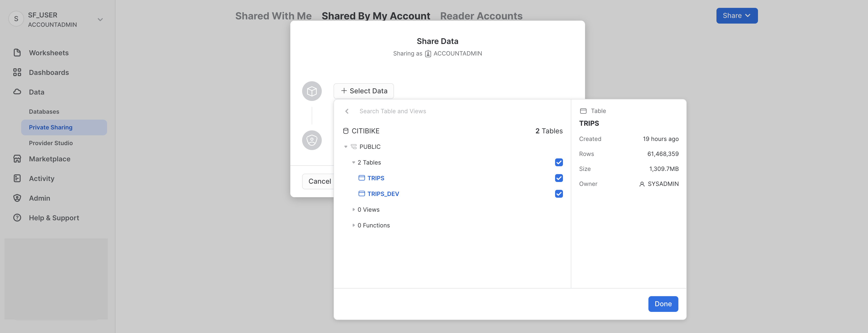Click the Dashboards grid icon

point(17,72)
